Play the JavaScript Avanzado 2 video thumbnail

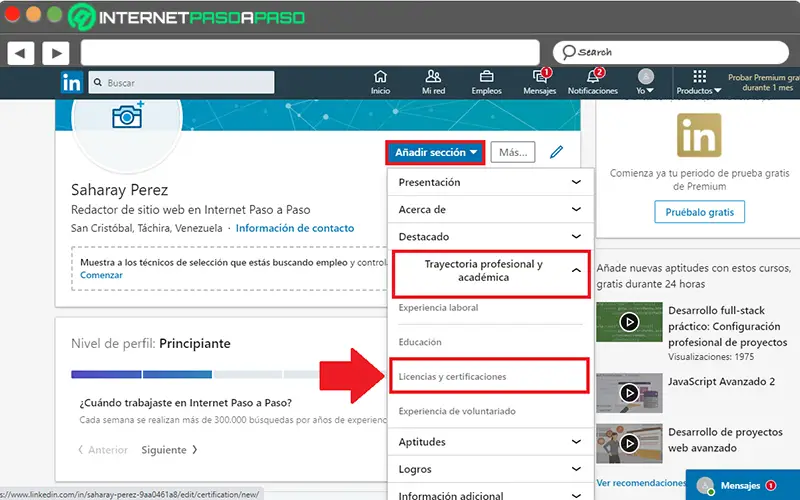click(629, 393)
